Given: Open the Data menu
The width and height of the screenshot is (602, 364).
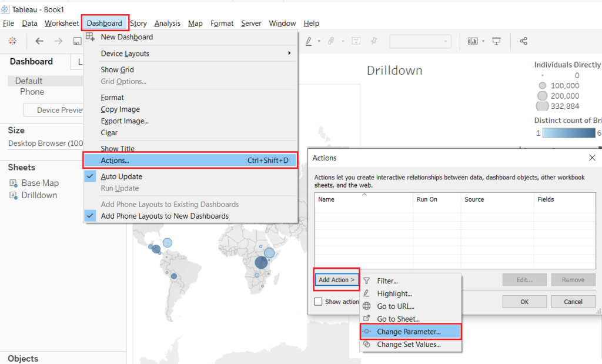Looking at the screenshot, I should [29, 24].
